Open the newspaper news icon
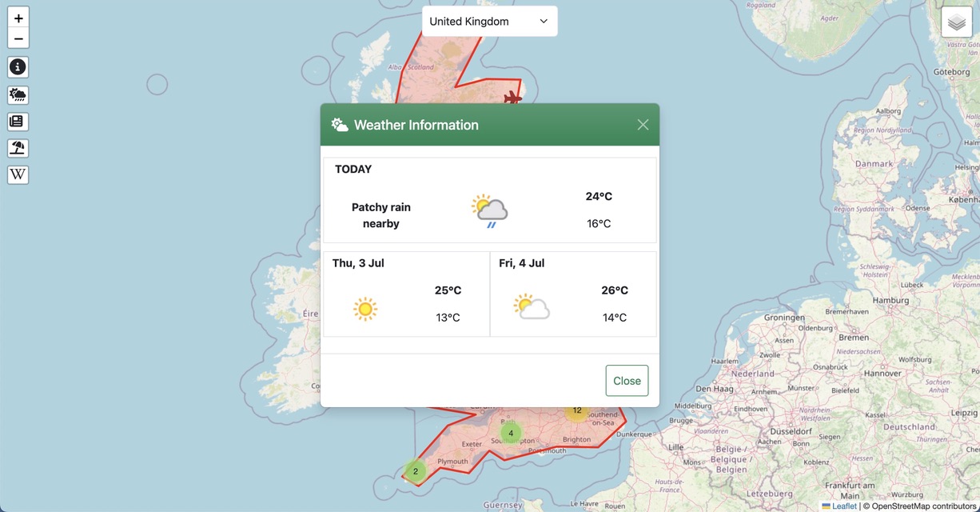 (x=18, y=121)
